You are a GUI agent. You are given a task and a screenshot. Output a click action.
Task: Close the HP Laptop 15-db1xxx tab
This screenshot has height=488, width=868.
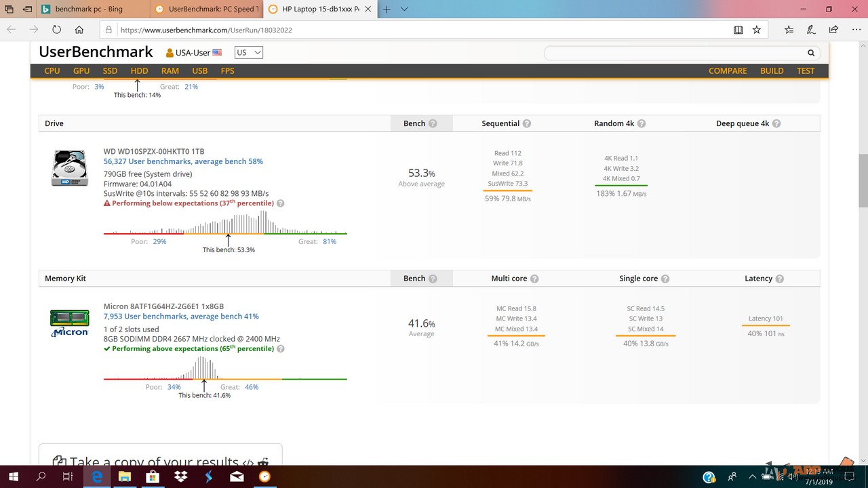coord(368,9)
